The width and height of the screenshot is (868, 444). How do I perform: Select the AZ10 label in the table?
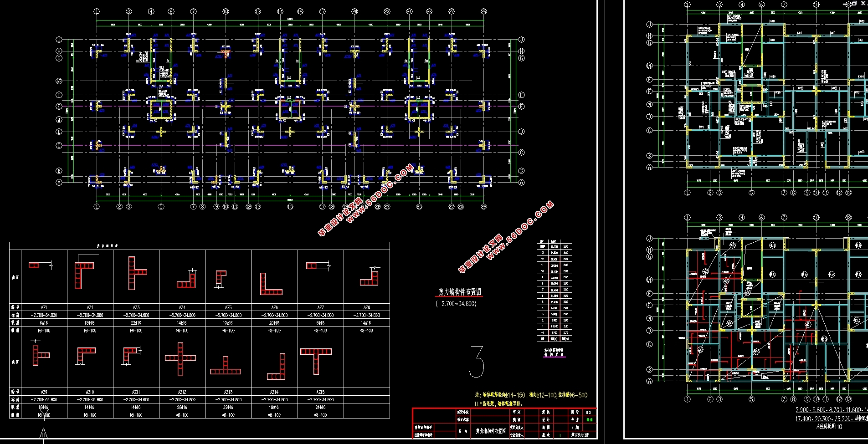pyautogui.click(x=90, y=392)
